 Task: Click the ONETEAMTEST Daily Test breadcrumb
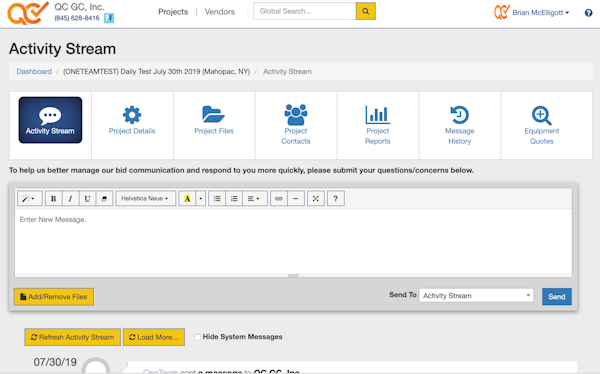[x=157, y=72]
